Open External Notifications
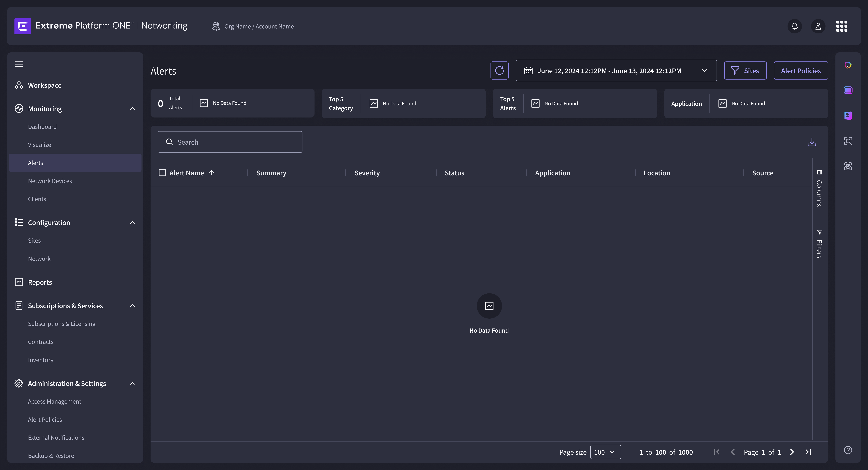868x470 pixels. (56, 437)
